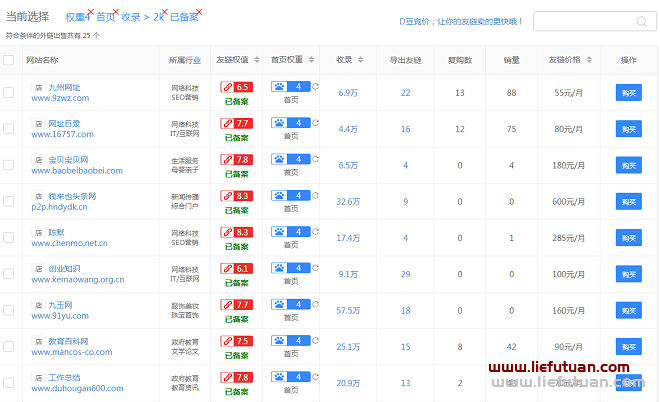This screenshot has width=660, height=402.
Task: Click the shop icon beside 陈默
Action: tap(38, 232)
